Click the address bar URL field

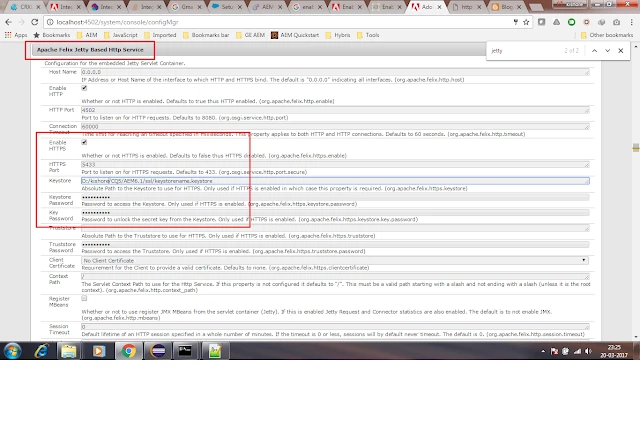(x=282, y=22)
